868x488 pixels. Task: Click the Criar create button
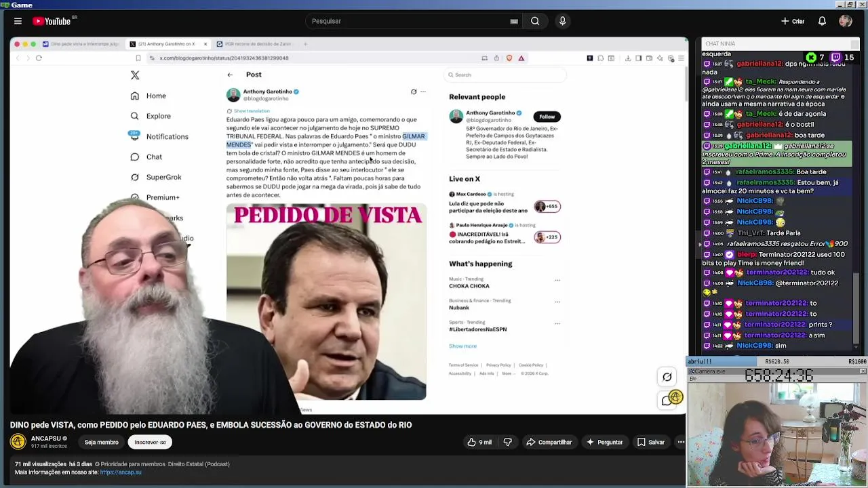click(793, 21)
